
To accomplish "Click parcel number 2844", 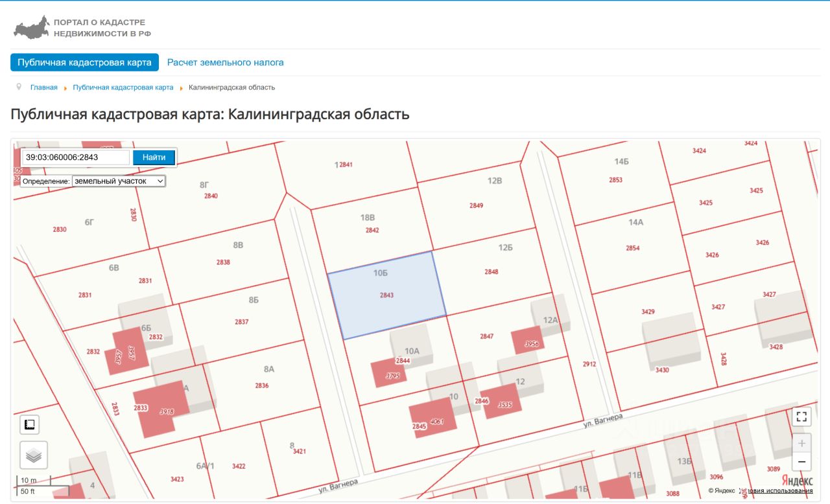I will [403, 361].
